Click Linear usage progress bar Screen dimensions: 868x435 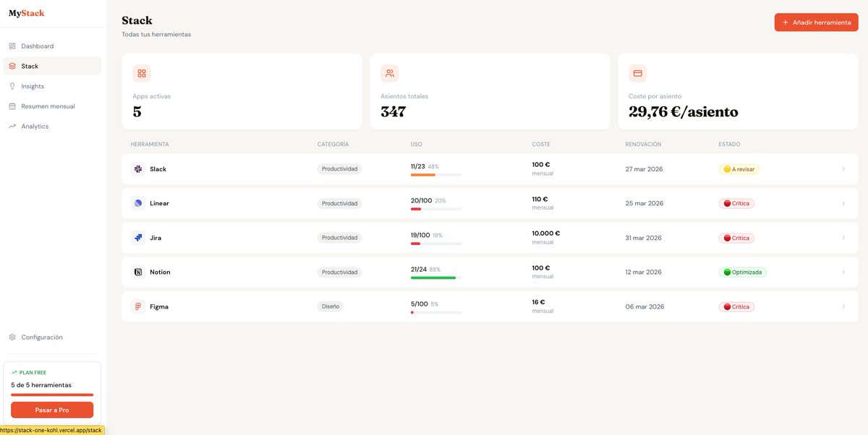point(436,209)
